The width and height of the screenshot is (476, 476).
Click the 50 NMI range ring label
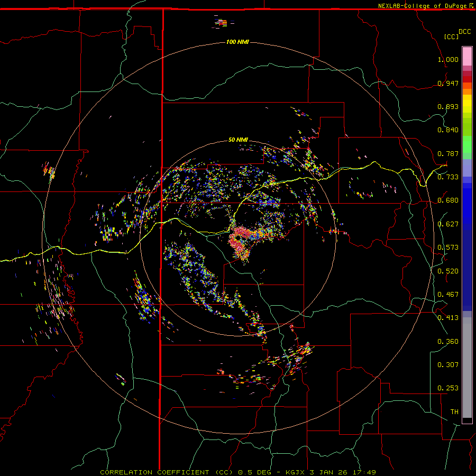[238, 140]
